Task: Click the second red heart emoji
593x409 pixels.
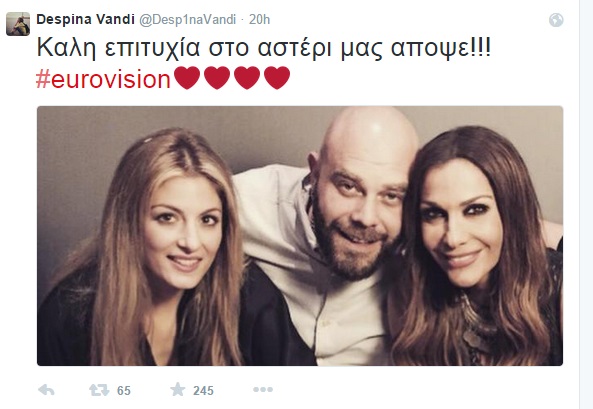Action: [217, 78]
